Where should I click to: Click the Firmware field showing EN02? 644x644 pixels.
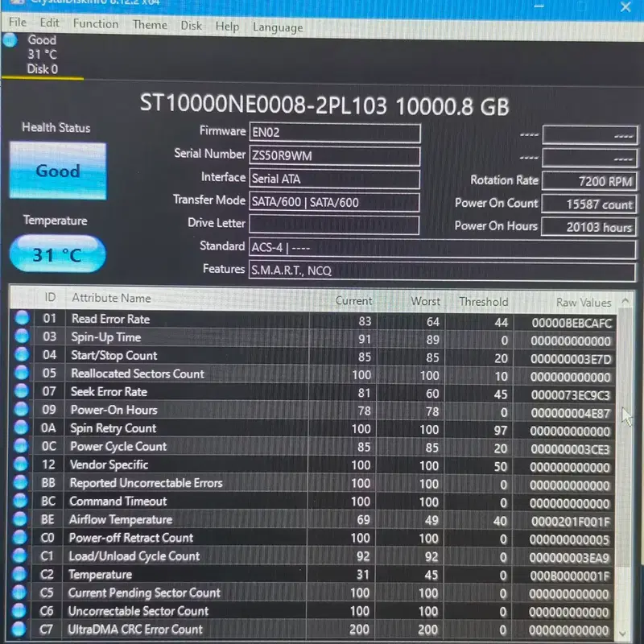coord(334,133)
